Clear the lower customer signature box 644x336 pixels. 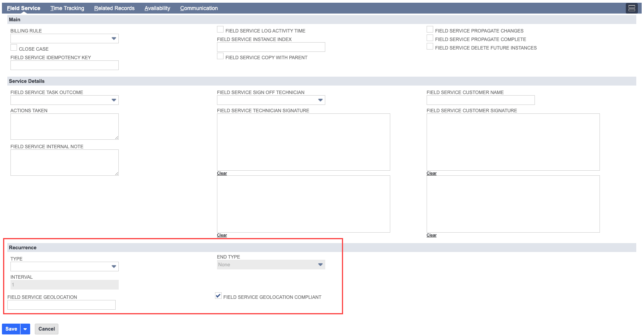pos(432,235)
